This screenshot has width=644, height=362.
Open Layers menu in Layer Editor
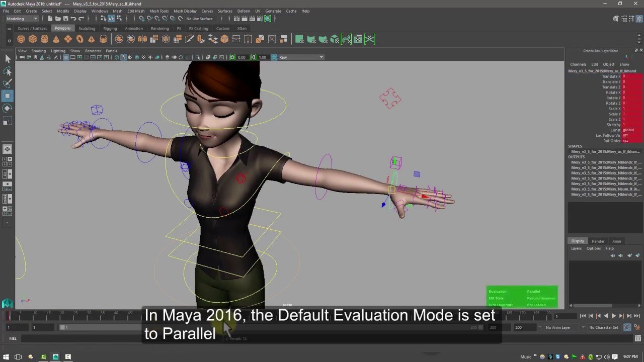[x=576, y=248]
